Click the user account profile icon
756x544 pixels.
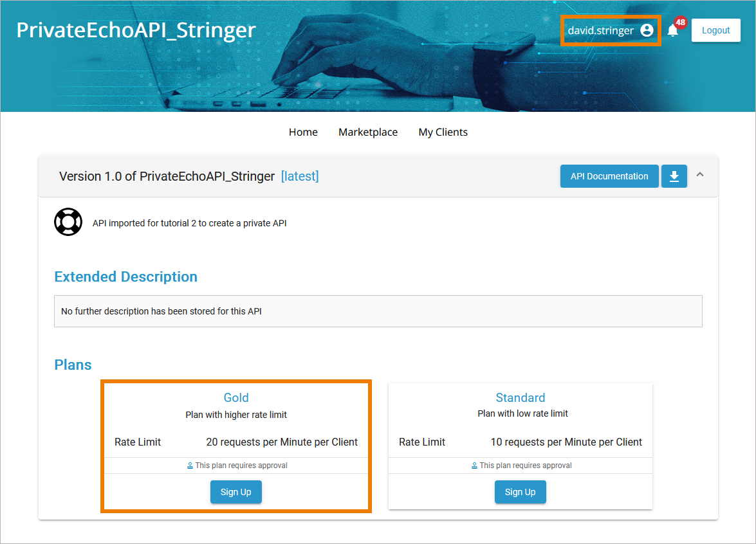647,30
